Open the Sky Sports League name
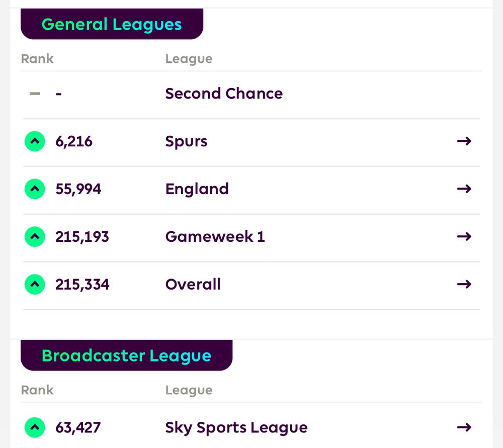 (236, 428)
